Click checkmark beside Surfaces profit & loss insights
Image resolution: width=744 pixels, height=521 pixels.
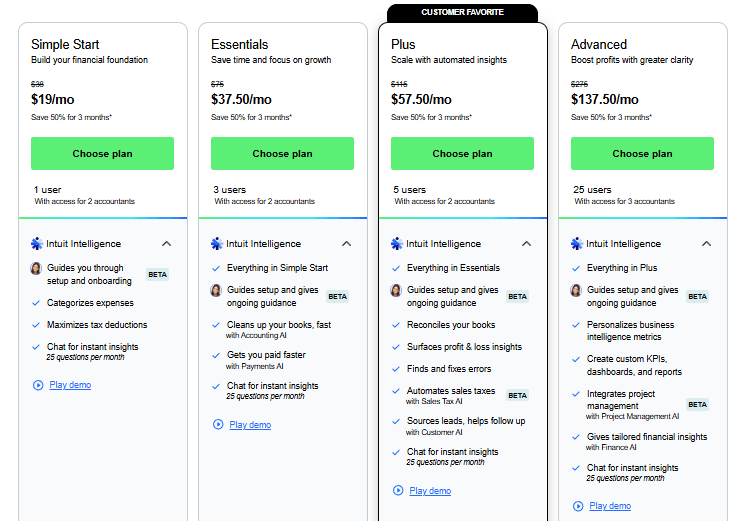point(396,347)
